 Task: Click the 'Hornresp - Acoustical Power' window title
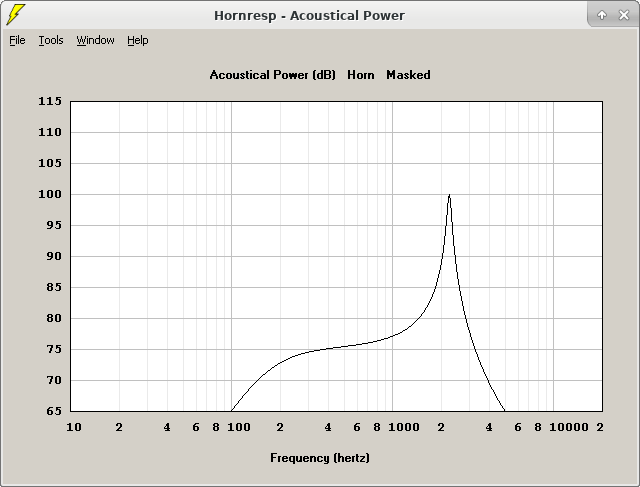click(309, 16)
